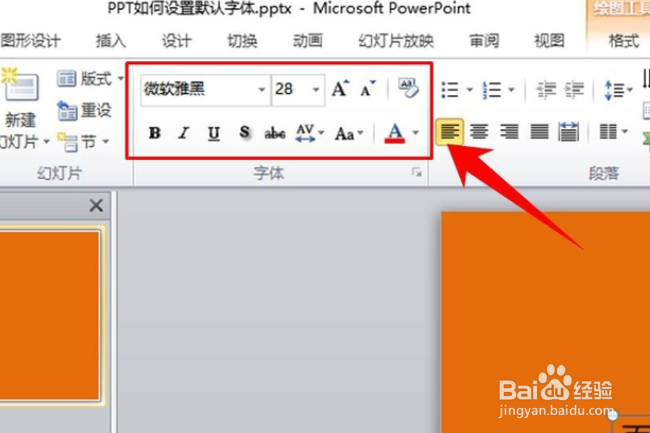
Task: Switch to the 设计 tab
Action: tap(176, 41)
